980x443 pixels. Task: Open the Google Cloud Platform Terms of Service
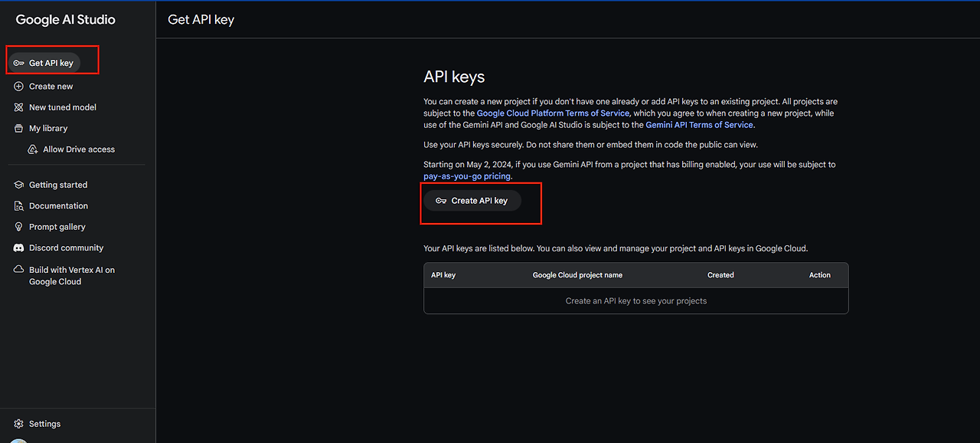click(x=553, y=113)
